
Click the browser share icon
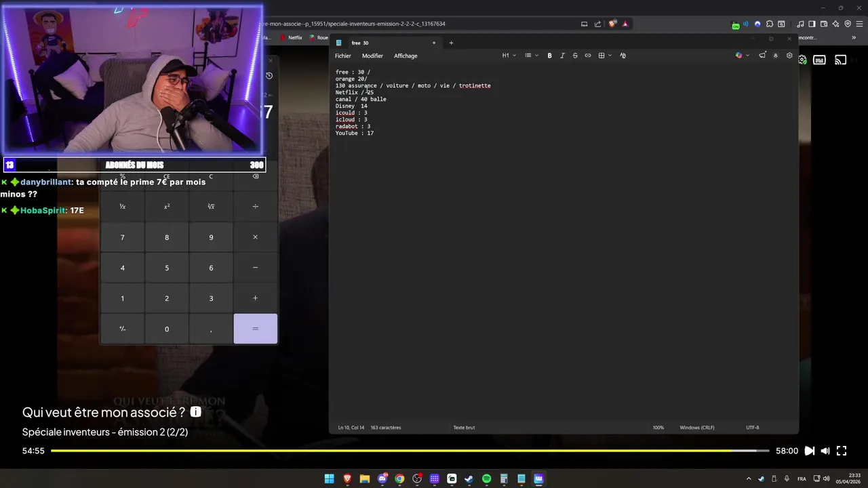(x=597, y=24)
